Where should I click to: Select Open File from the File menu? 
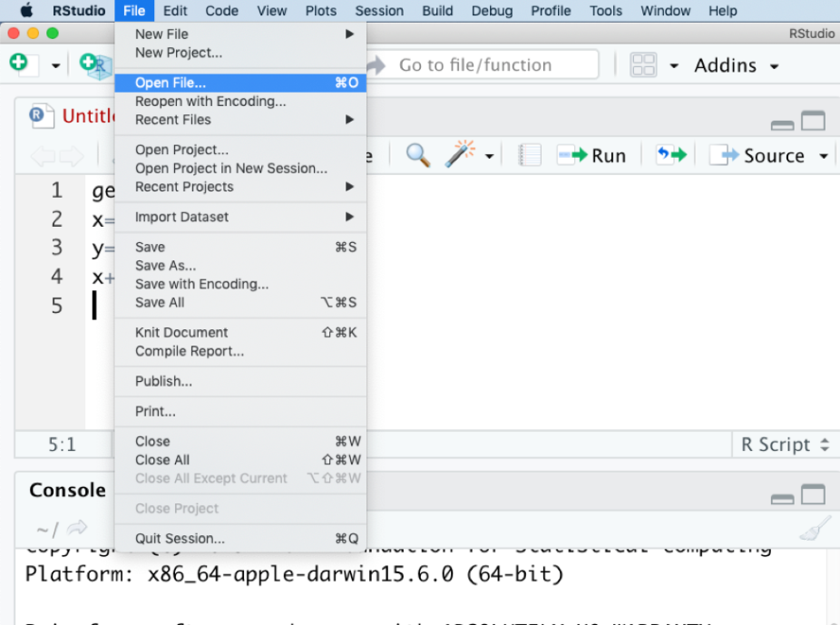coord(240,83)
